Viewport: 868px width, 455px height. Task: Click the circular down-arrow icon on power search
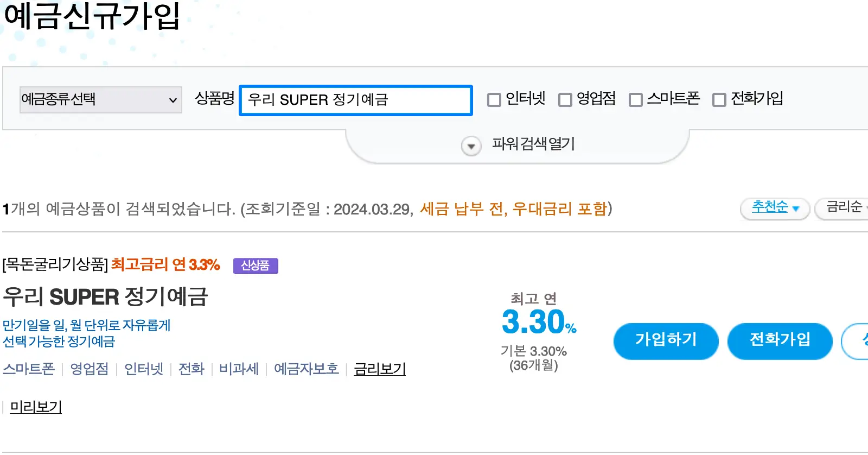tap(470, 145)
